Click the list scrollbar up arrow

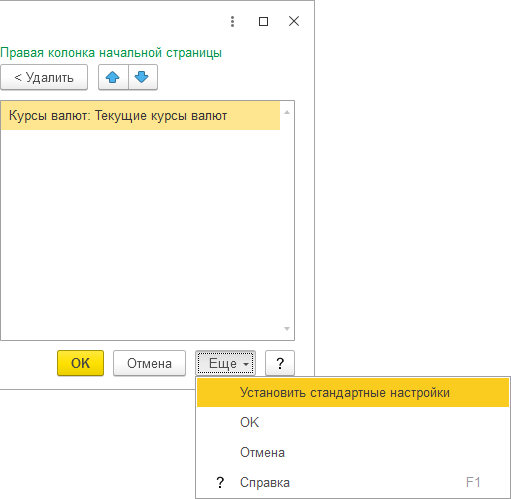[287, 112]
